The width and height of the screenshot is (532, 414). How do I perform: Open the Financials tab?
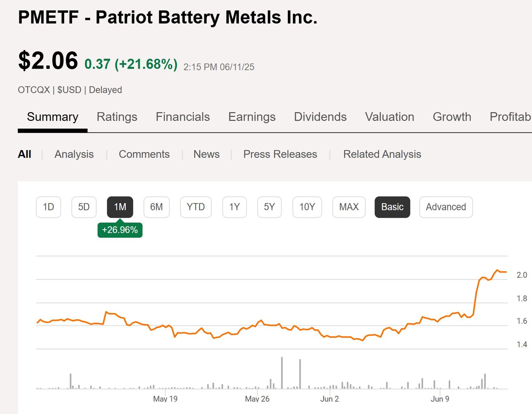tap(183, 117)
